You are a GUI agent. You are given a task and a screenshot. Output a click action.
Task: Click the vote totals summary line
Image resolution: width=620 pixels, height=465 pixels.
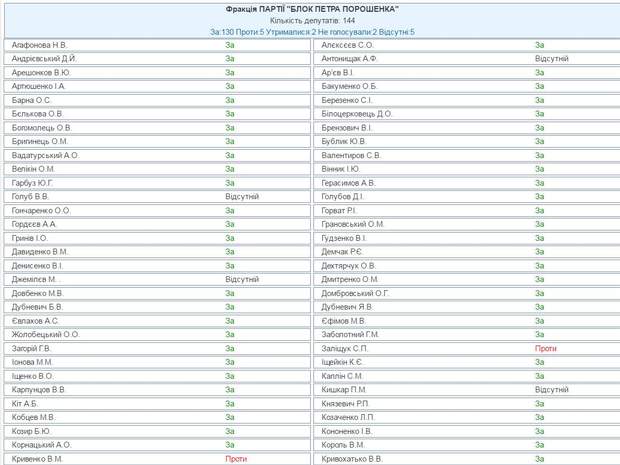tap(312, 33)
